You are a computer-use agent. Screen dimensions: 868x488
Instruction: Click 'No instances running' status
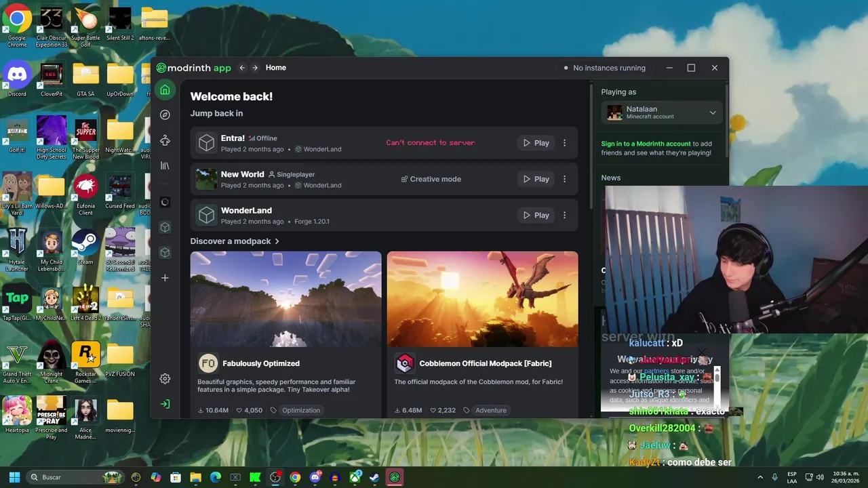pyautogui.click(x=604, y=68)
